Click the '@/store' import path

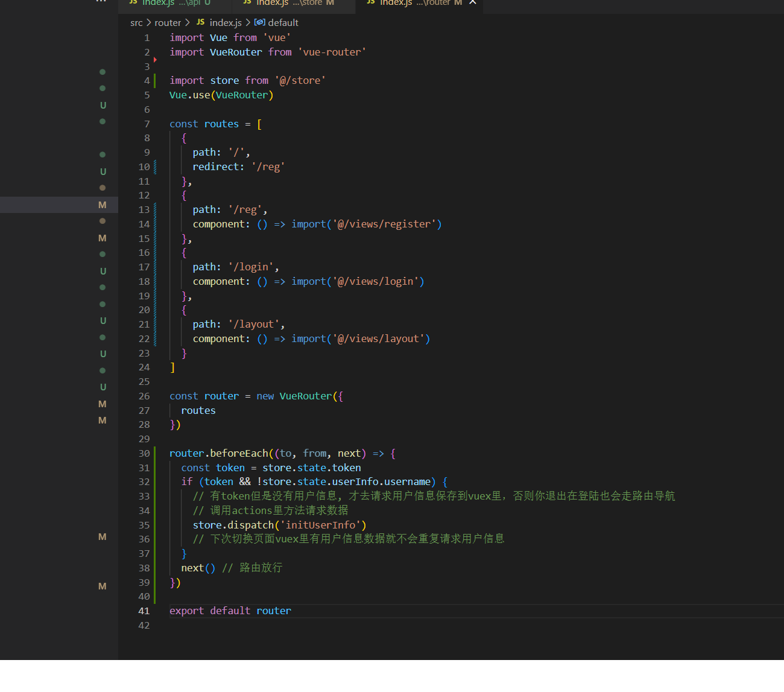tap(300, 81)
